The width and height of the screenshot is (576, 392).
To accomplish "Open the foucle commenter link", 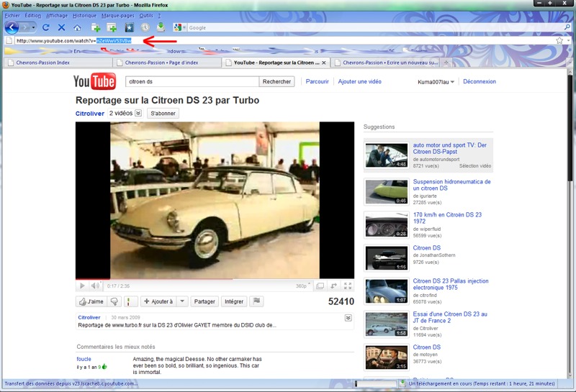I will click(x=84, y=359).
